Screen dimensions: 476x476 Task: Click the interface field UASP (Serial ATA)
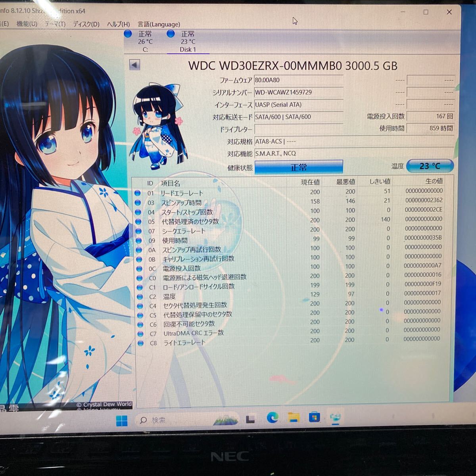click(x=298, y=105)
